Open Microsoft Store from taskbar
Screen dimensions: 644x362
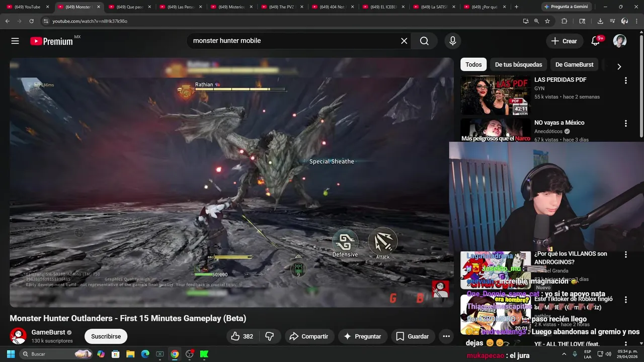pyautogui.click(x=116, y=354)
